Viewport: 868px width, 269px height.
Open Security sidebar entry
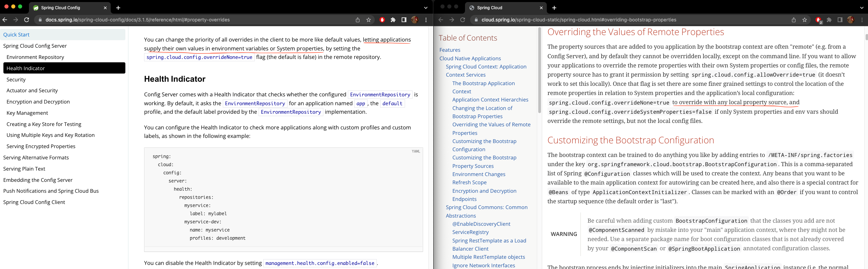tap(16, 79)
